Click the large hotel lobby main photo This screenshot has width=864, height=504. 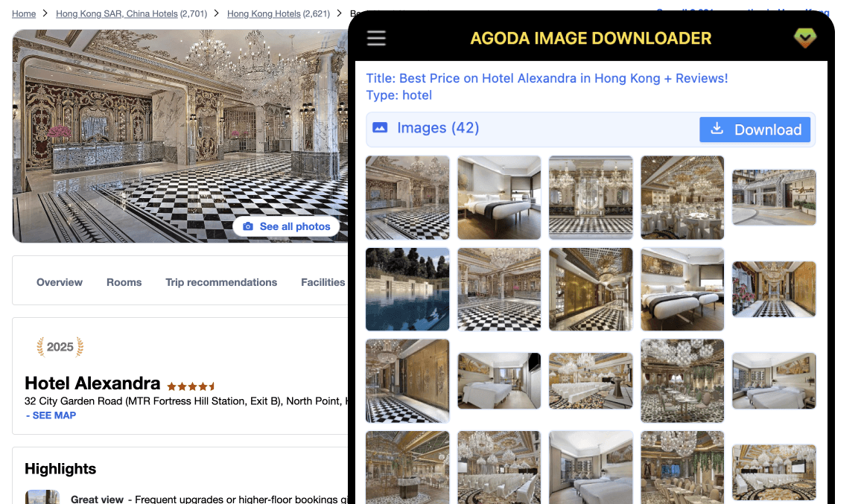180,136
